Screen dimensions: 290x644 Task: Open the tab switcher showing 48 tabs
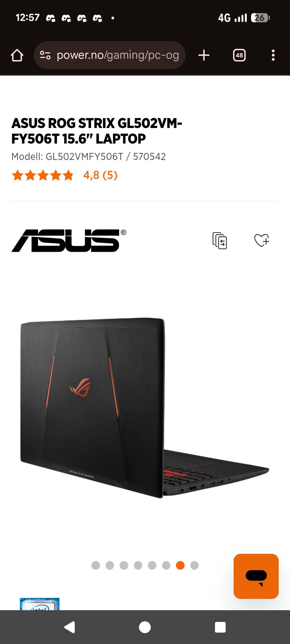click(x=239, y=55)
